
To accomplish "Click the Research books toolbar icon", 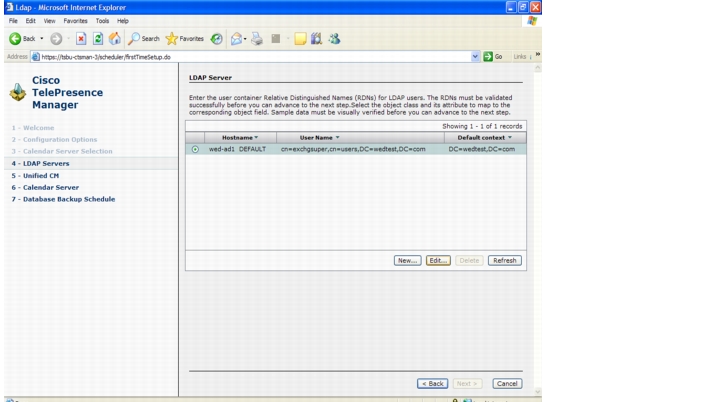I will tap(317, 39).
